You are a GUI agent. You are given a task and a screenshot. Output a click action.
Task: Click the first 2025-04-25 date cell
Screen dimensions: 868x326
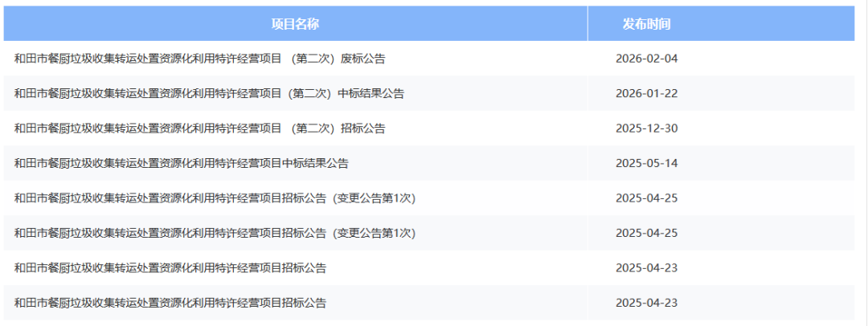click(646, 198)
